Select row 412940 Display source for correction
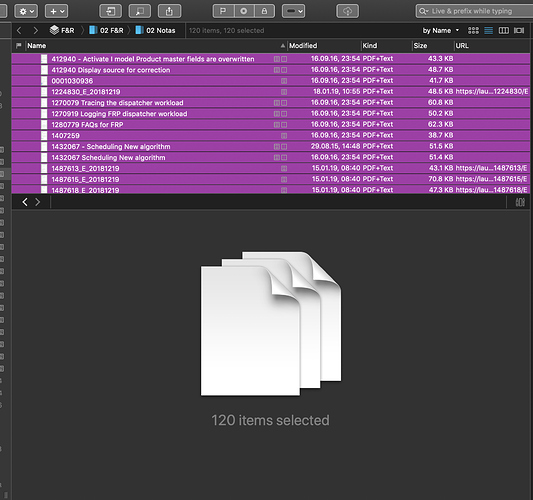533x500 pixels. coord(271,70)
